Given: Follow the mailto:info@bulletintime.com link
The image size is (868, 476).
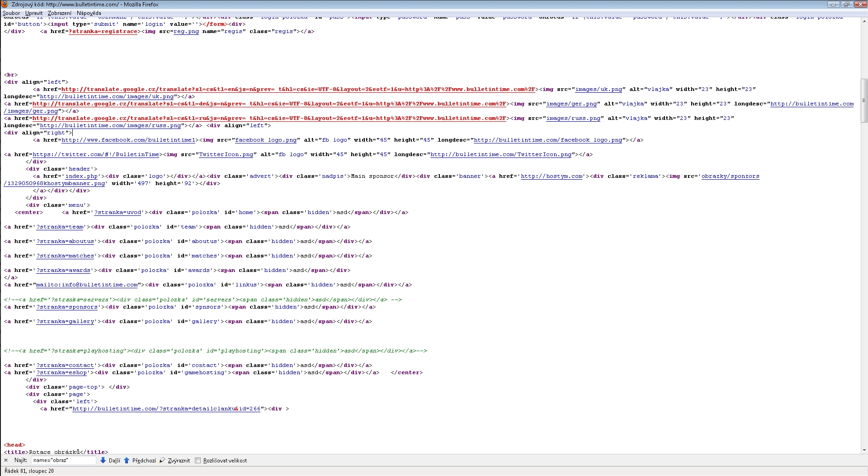Looking at the screenshot, I should coord(87,285).
